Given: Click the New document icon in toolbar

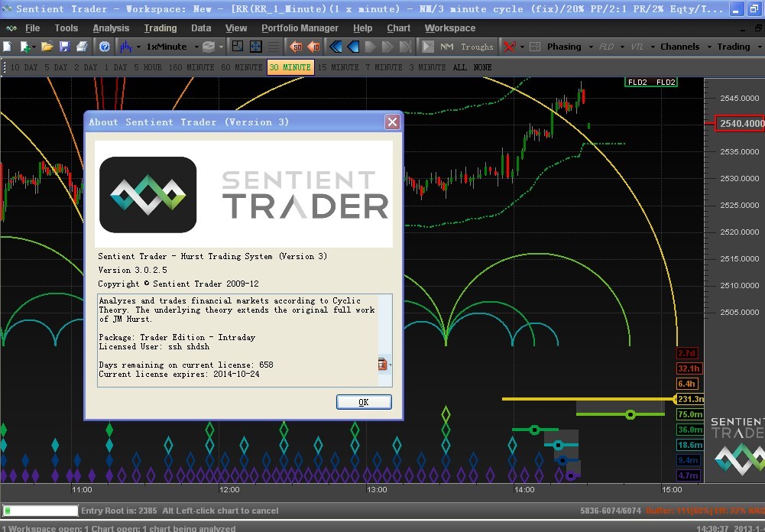Looking at the screenshot, I should click(8, 47).
